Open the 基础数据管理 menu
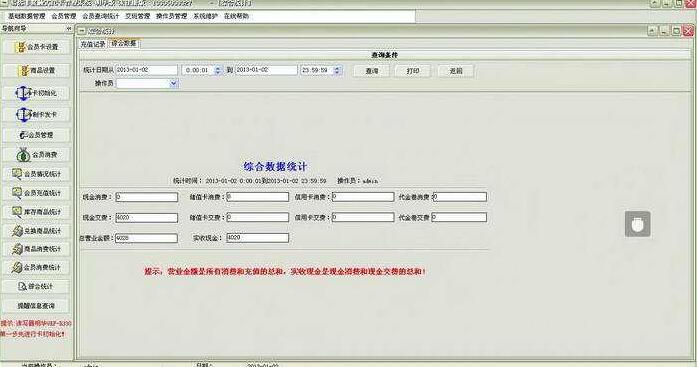The width and height of the screenshot is (697, 367). (27, 16)
